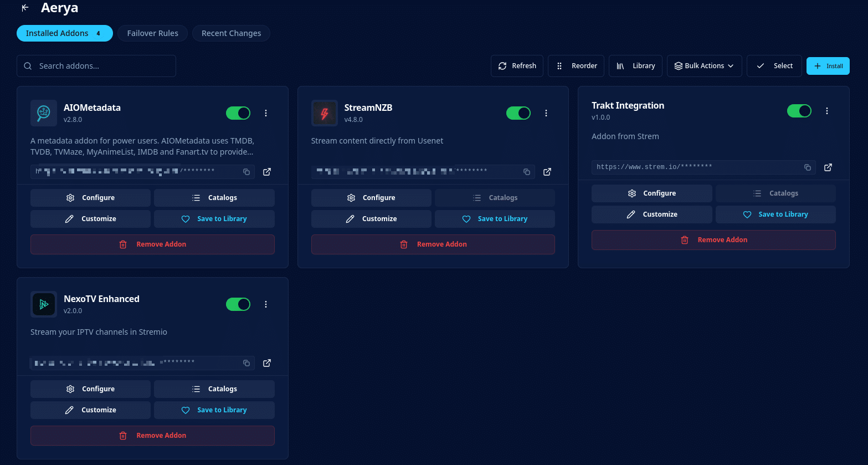Copy the Trakt Integration URL
868x465 pixels.
[808, 167]
